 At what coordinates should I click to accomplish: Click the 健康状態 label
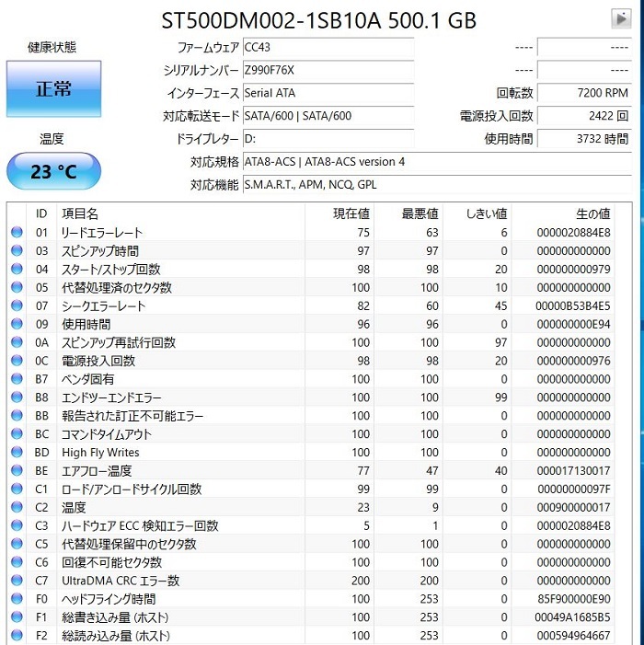click(x=52, y=47)
